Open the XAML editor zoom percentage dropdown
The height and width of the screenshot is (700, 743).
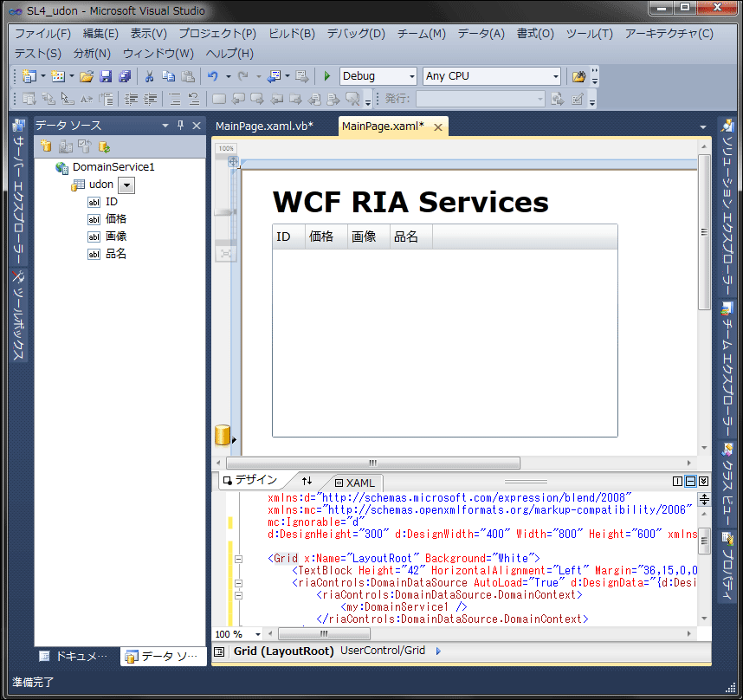click(258, 634)
